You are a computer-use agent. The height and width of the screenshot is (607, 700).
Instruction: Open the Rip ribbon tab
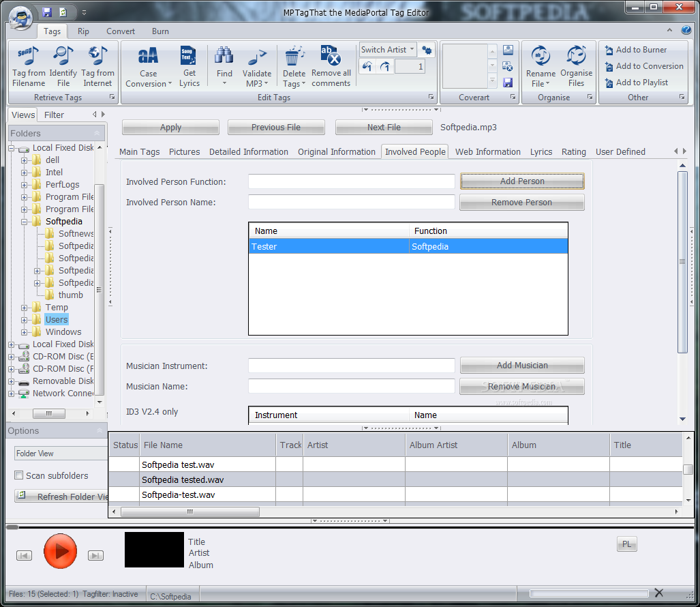83,31
